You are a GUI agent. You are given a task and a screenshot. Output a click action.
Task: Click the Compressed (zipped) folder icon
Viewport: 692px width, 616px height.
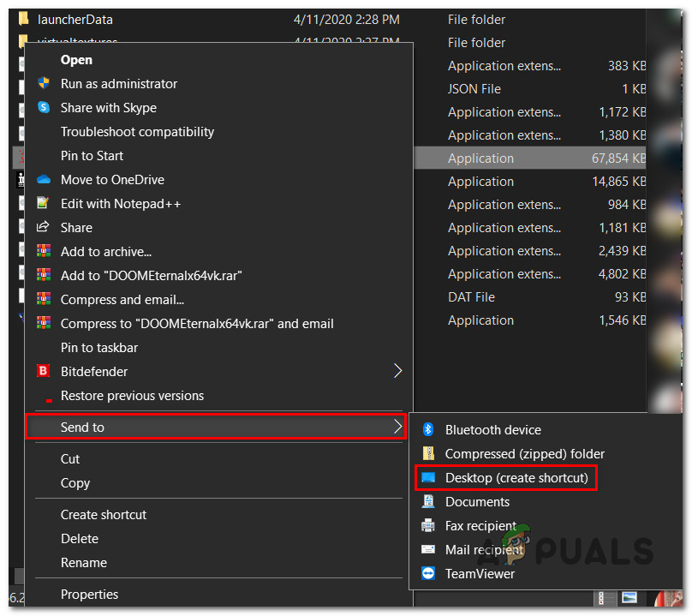pyautogui.click(x=428, y=454)
